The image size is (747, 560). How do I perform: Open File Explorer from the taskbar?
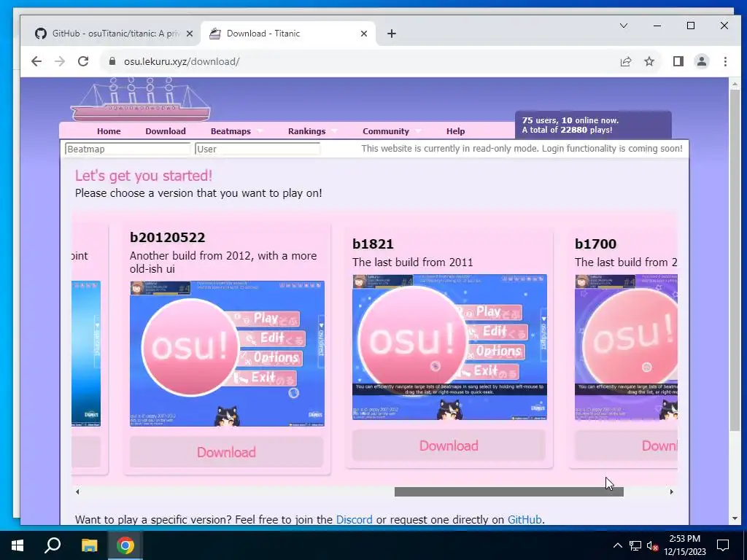(89, 545)
